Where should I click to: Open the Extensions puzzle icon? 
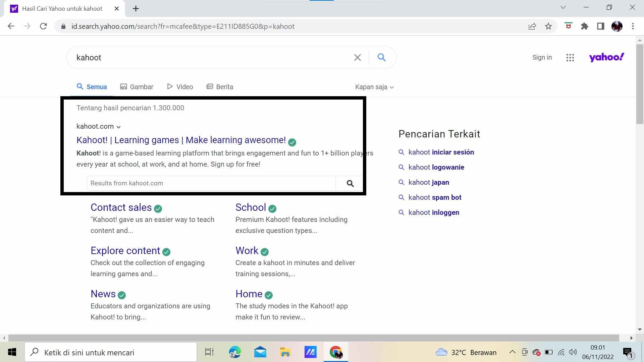click(585, 26)
